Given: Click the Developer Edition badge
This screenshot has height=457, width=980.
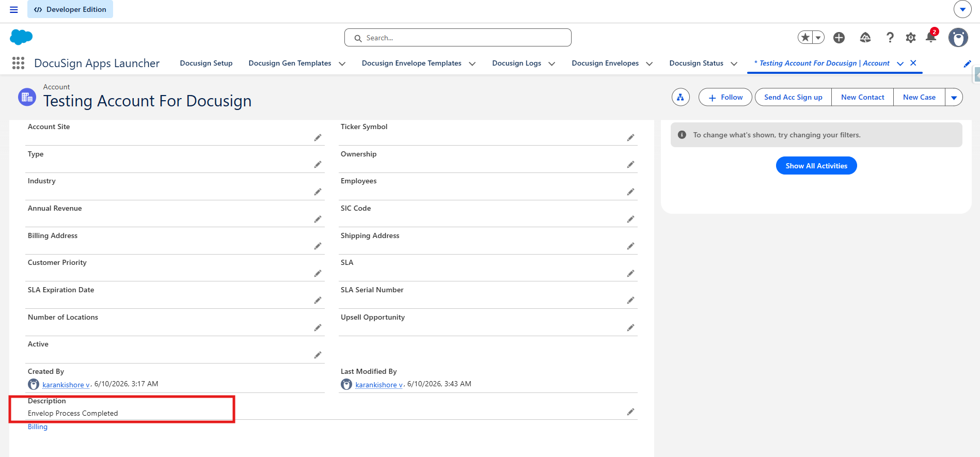Looking at the screenshot, I should click(x=70, y=9).
